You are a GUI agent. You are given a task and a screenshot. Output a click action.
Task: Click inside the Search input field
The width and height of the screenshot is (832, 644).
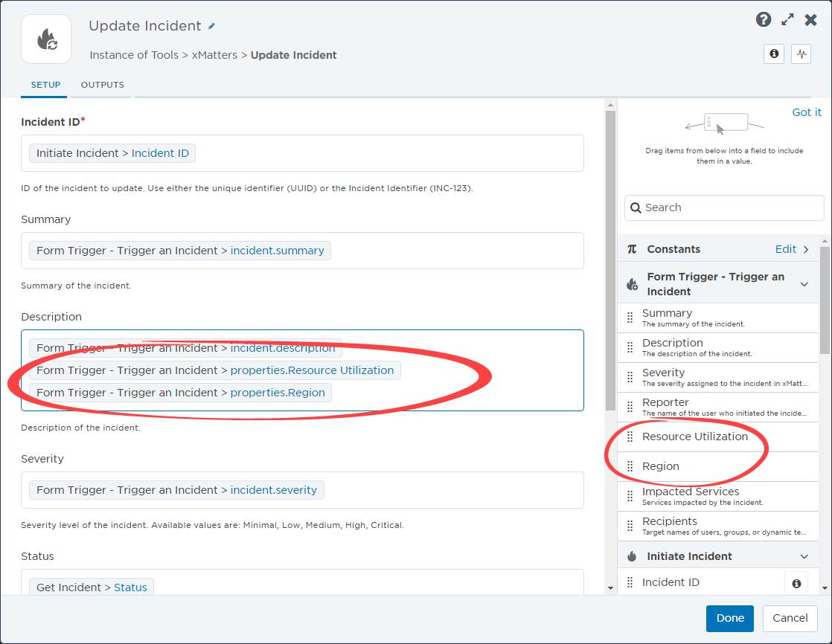click(x=724, y=207)
